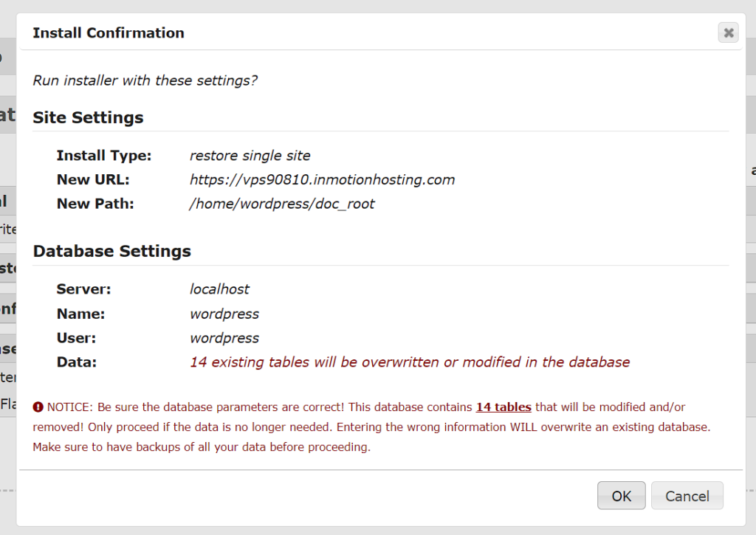Screen dimensions: 756x535
Task: Click the red "14 existing tables" warning text
Action: point(410,362)
